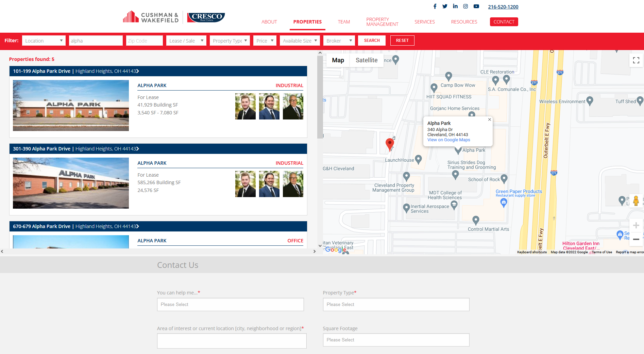Zoom out on the map

(636, 239)
